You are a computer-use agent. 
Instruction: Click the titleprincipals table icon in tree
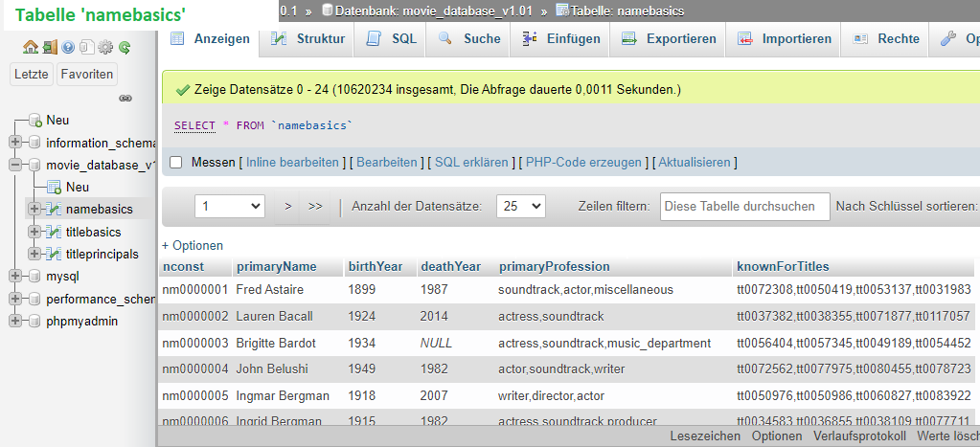[55, 254]
